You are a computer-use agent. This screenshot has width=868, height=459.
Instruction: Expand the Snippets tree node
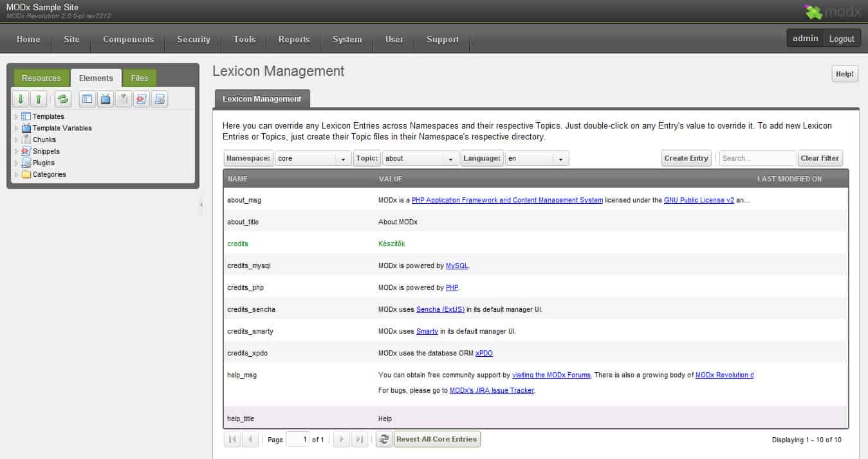point(17,152)
